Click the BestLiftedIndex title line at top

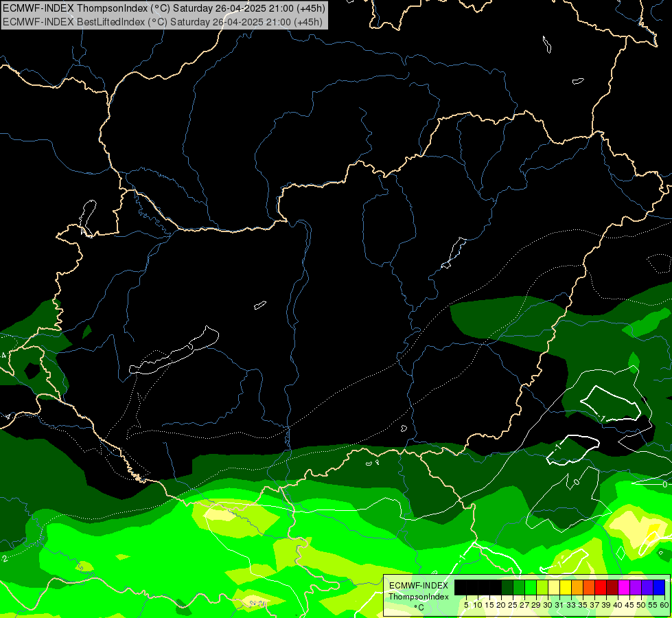pyautogui.click(x=163, y=21)
